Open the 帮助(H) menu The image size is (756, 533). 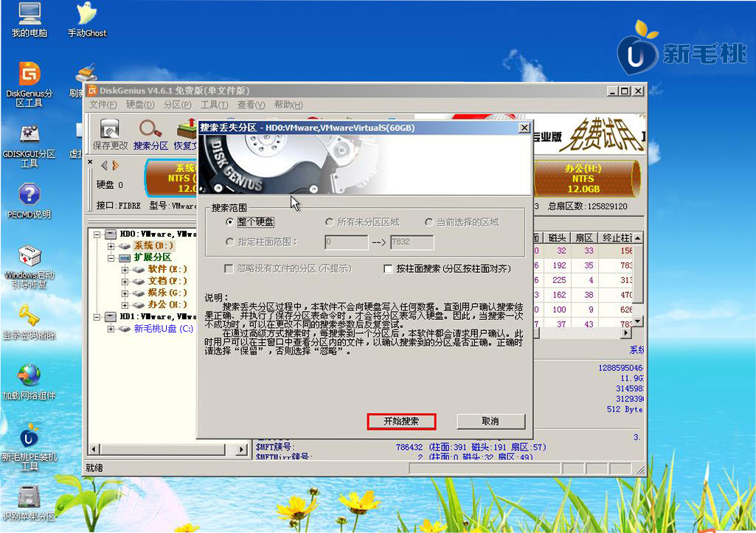point(288,105)
